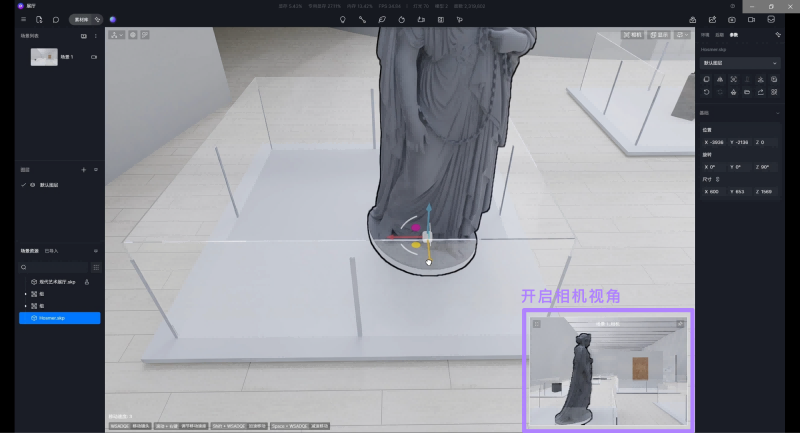Screen dimensions: 800x433
Task: Switch to the imported tab in resources panel
Action: 51,250
